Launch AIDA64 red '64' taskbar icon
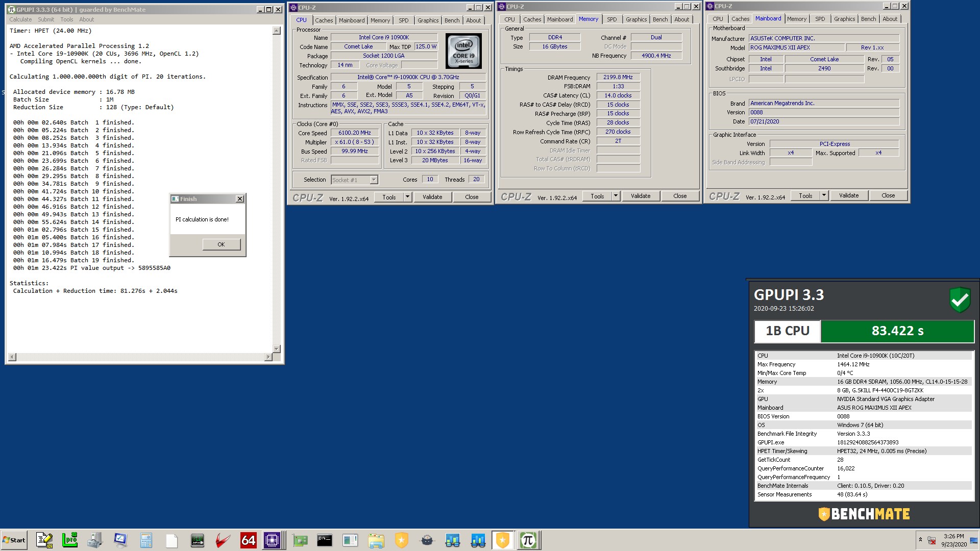The height and width of the screenshot is (551, 980). coord(248,540)
